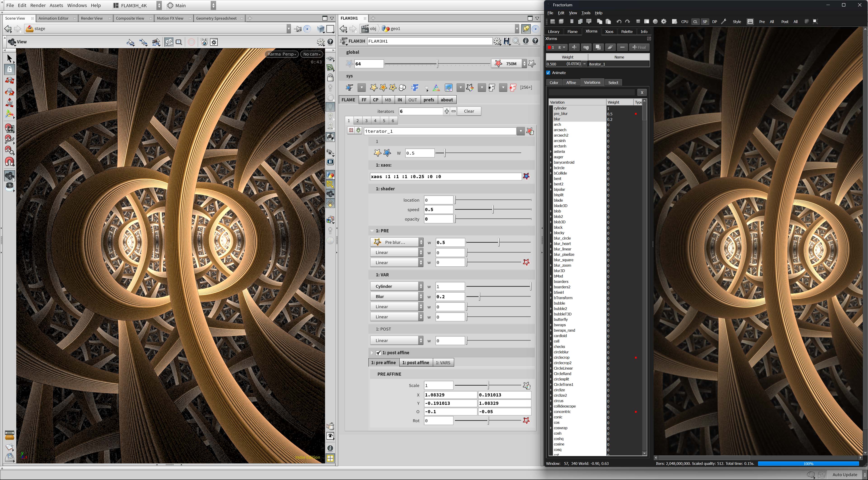This screenshot has width=868, height=480.
Task: Switch to Fractorium's Palette tab
Action: pos(627,31)
